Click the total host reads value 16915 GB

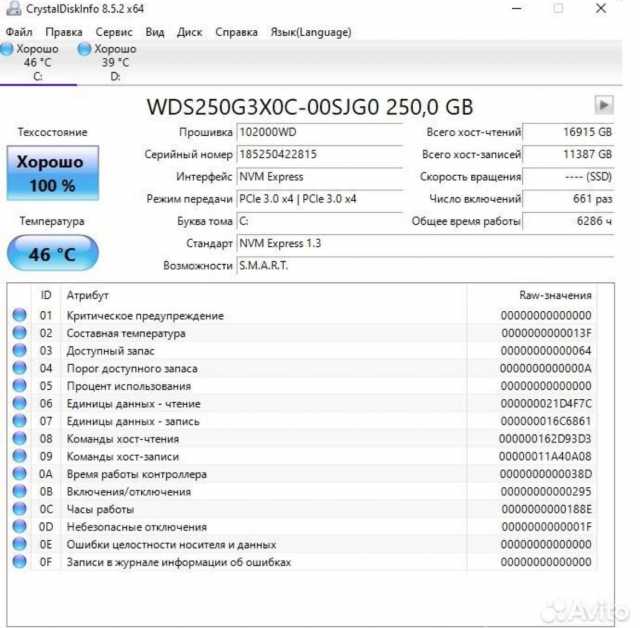coord(569,132)
